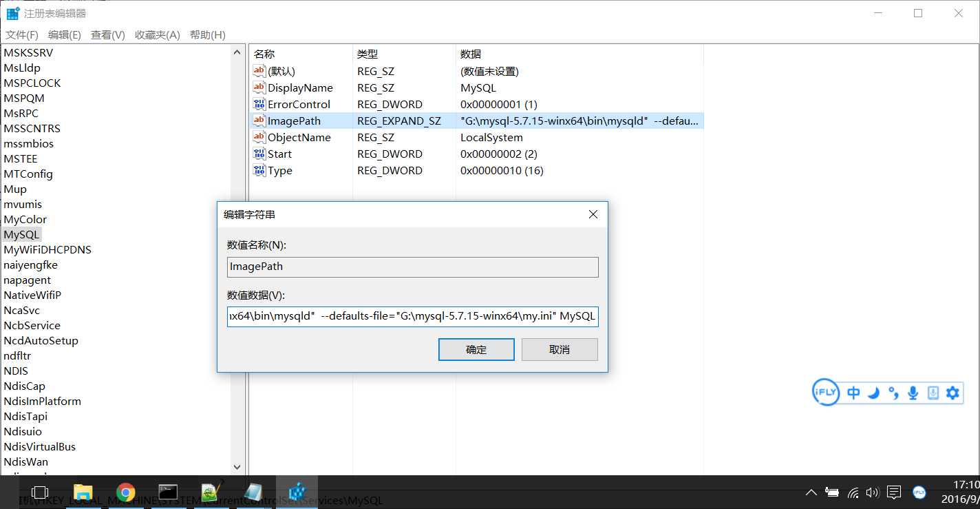Click the volume speaker tray icon
The width and height of the screenshot is (980, 509).
pos(873,492)
